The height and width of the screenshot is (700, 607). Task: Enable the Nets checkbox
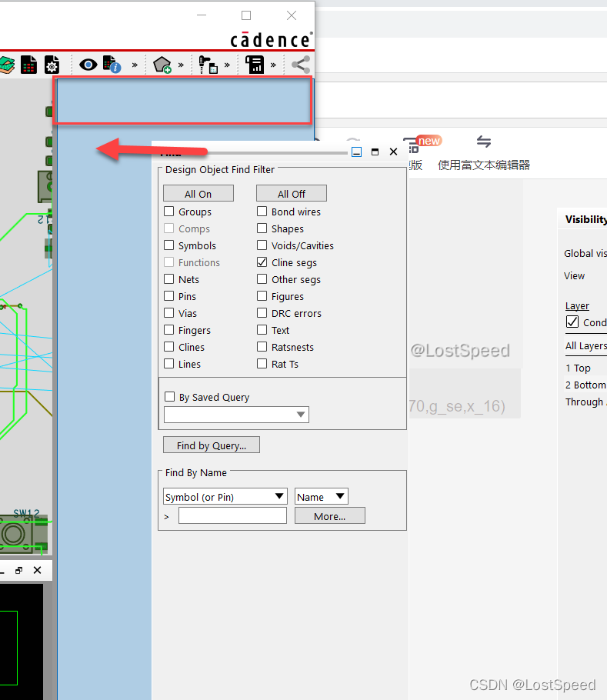tap(168, 279)
